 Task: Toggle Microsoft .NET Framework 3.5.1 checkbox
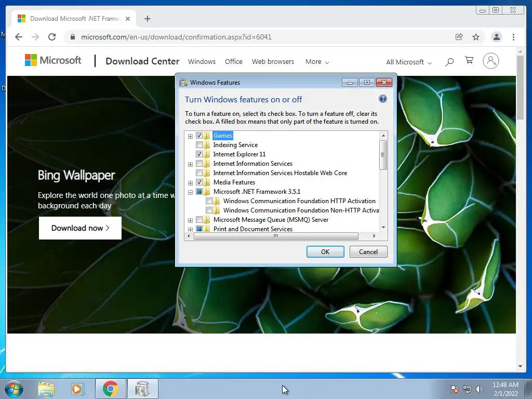click(x=199, y=191)
